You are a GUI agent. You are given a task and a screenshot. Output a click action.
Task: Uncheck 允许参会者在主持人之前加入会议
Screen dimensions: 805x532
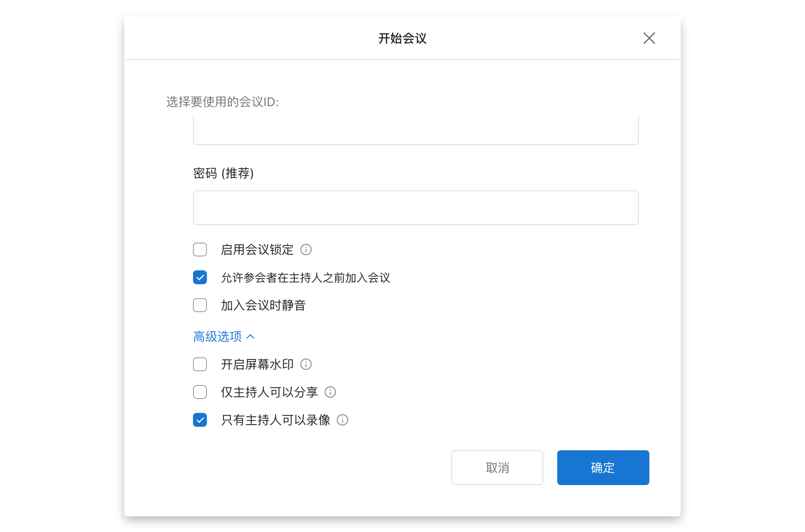click(200, 277)
